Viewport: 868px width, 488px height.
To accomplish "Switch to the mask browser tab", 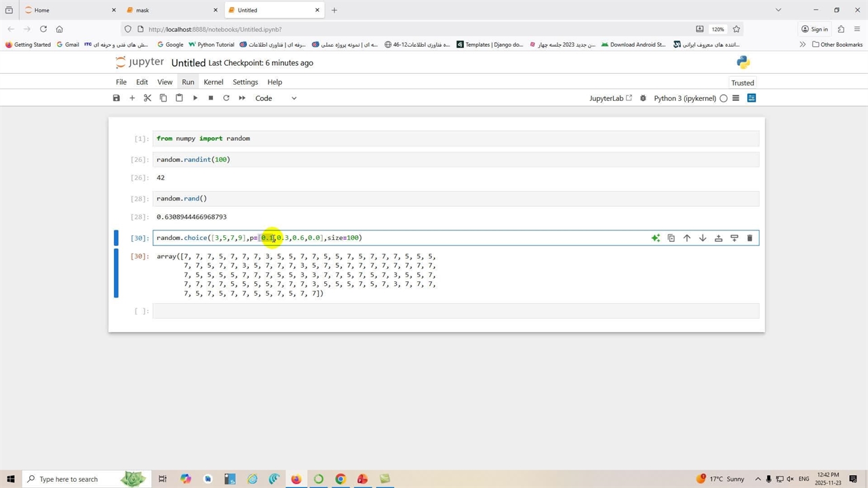I will [166, 10].
